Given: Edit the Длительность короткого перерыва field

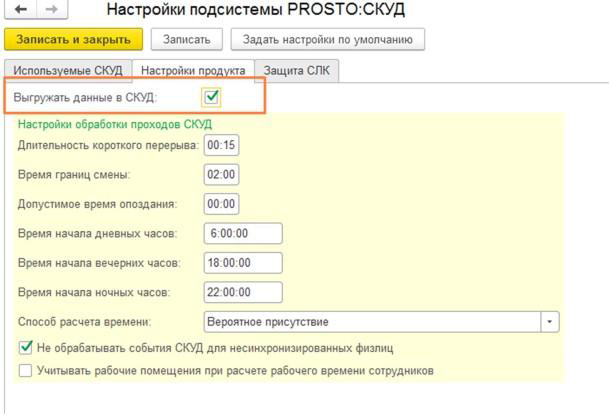Looking at the screenshot, I should [221, 145].
